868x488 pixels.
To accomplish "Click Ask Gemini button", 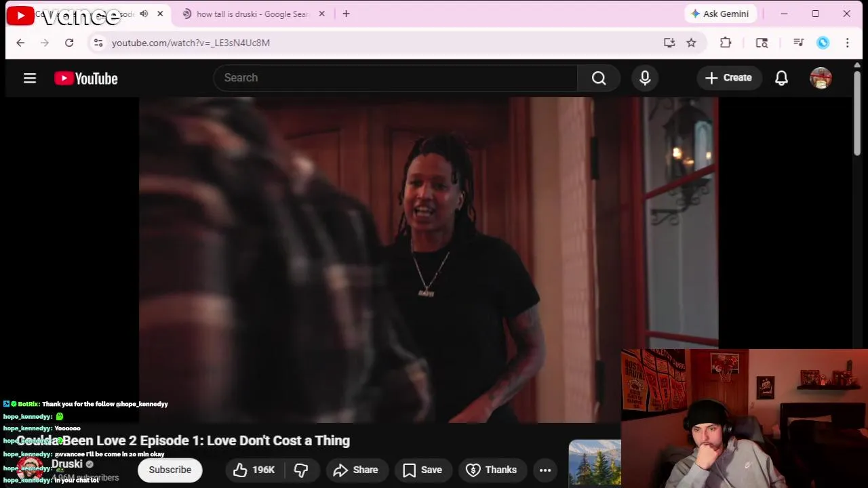I will coord(719,14).
